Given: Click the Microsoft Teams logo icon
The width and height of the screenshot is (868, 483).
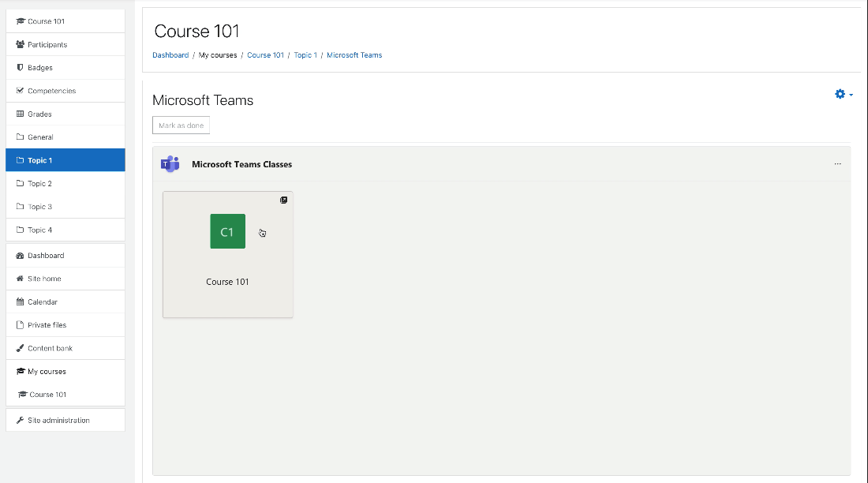Looking at the screenshot, I should pos(170,164).
